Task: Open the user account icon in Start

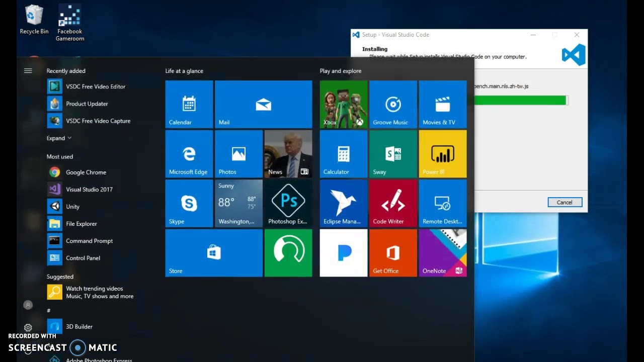Action: 28,305
